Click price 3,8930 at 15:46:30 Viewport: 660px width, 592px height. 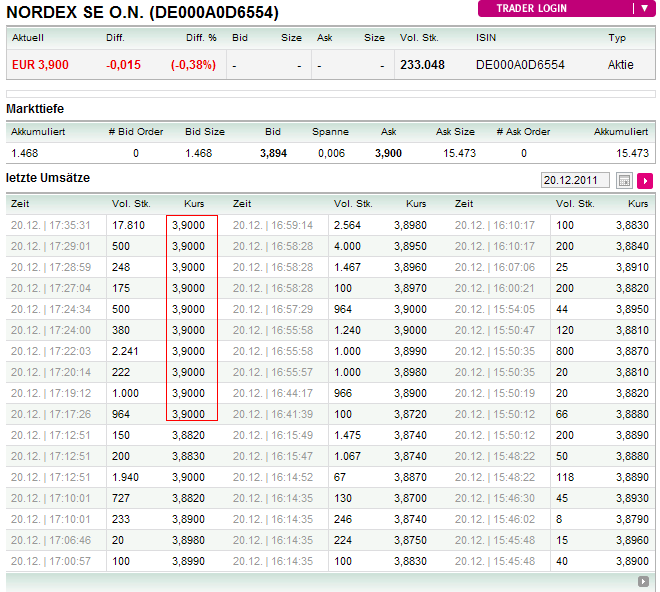tap(632, 498)
